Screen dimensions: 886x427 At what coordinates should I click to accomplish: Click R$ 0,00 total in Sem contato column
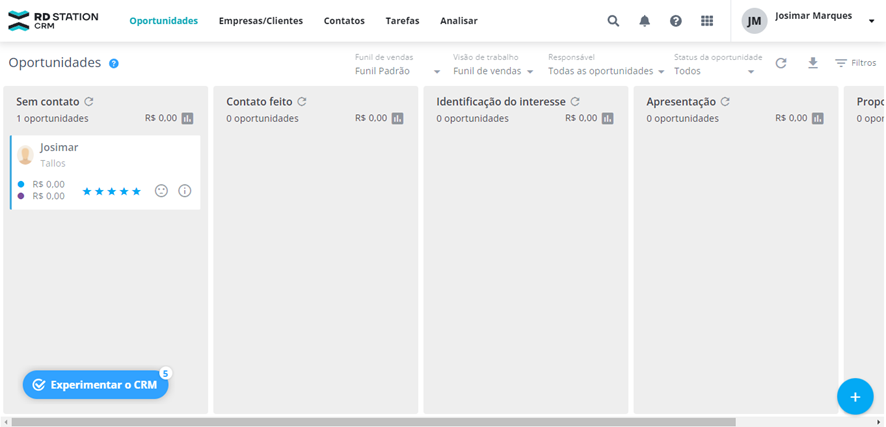click(161, 118)
